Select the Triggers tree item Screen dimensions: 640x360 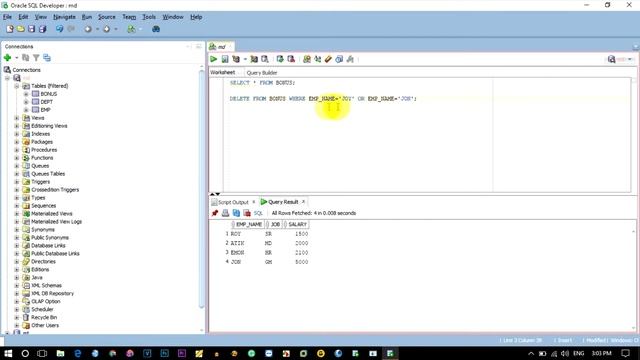pos(40,182)
